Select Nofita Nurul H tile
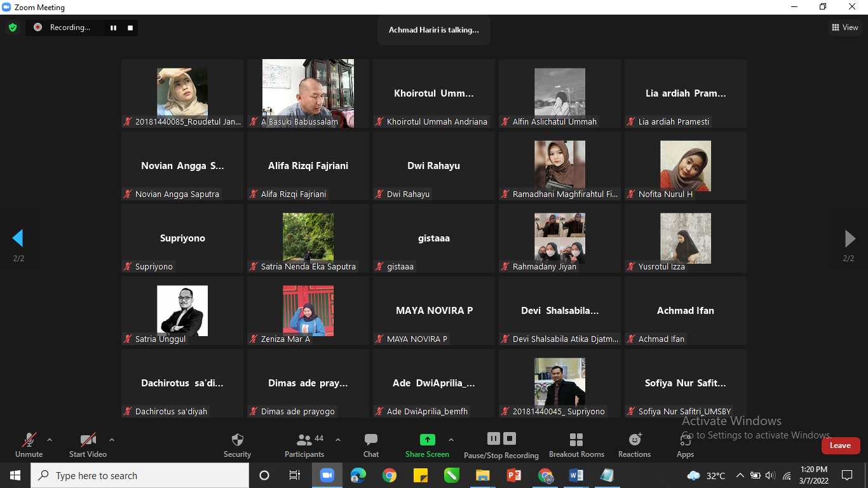 tap(686, 166)
